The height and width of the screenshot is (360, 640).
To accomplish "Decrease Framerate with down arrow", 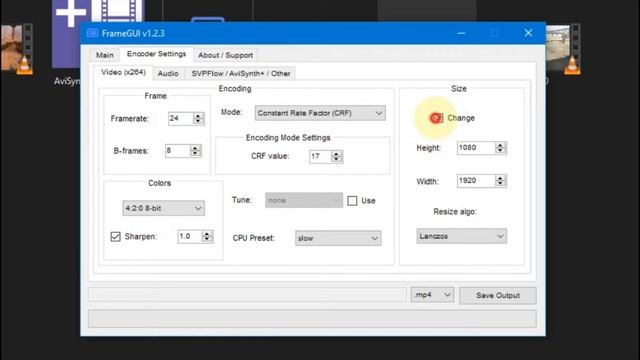I will (198, 122).
